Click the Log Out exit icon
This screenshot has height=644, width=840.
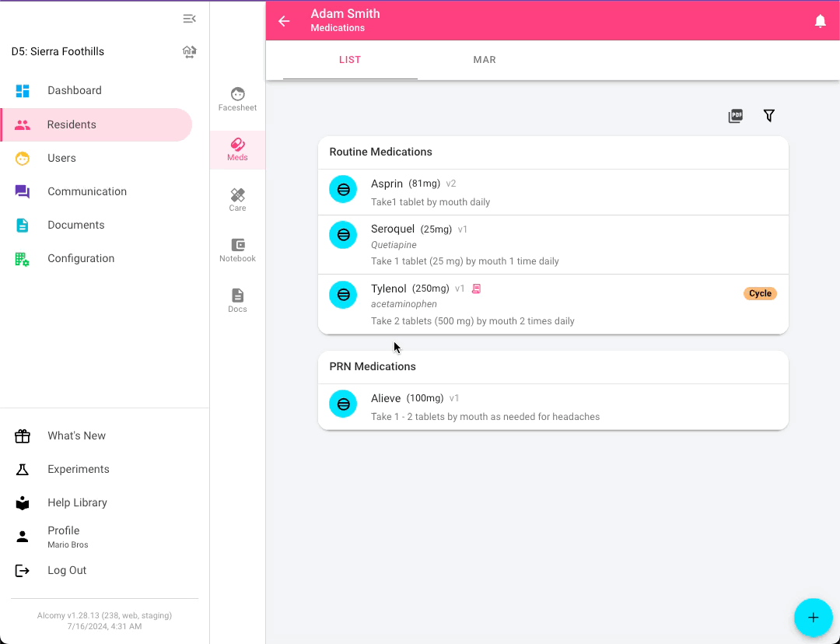(x=23, y=571)
